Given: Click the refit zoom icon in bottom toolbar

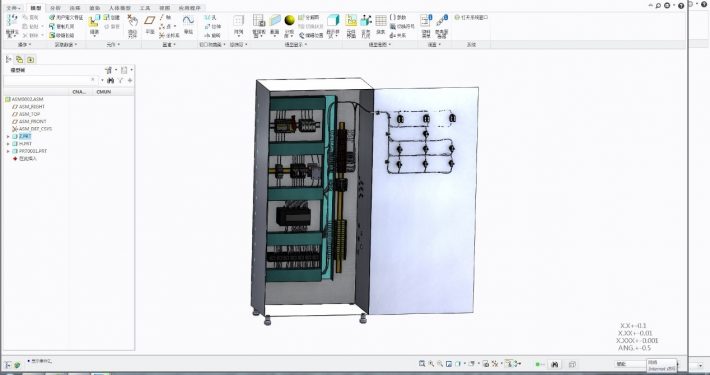Looking at the screenshot, I should click(422, 363).
